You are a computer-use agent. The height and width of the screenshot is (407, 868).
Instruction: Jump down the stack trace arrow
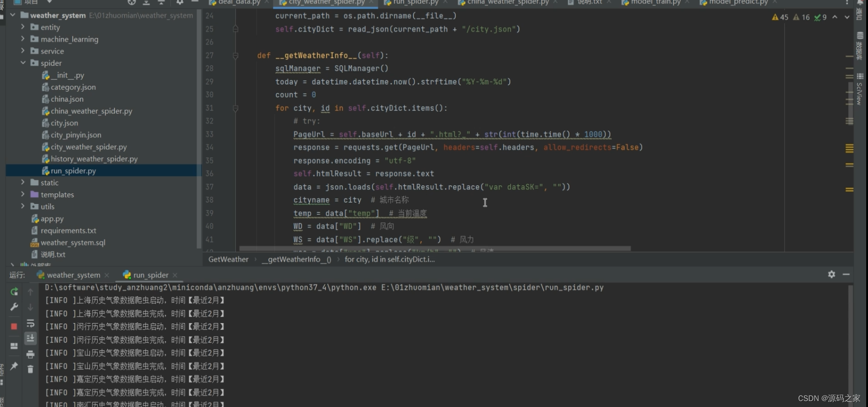(30, 307)
